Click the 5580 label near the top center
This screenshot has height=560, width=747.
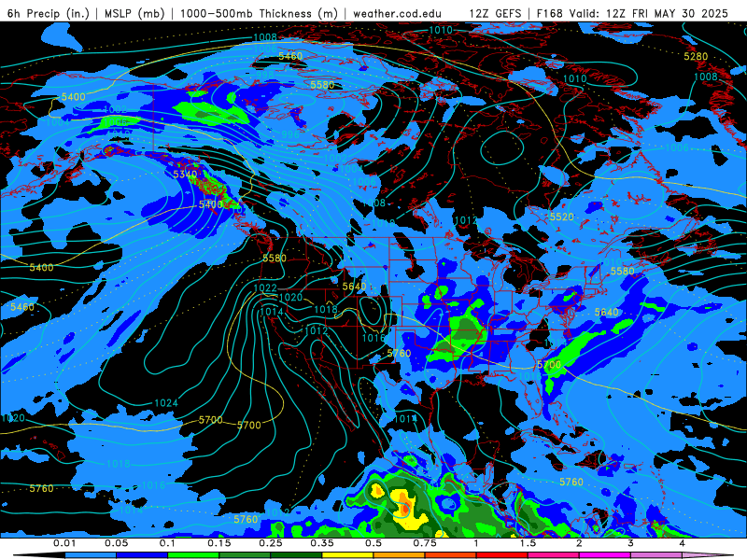pyautogui.click(x=322, y=85)
